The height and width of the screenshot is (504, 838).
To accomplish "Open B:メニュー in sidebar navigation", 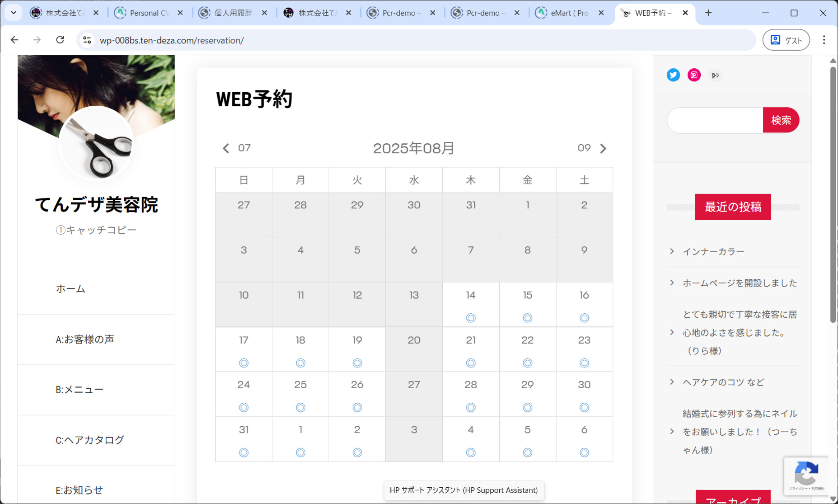I will pyautogui.click(x=80, y=390).
